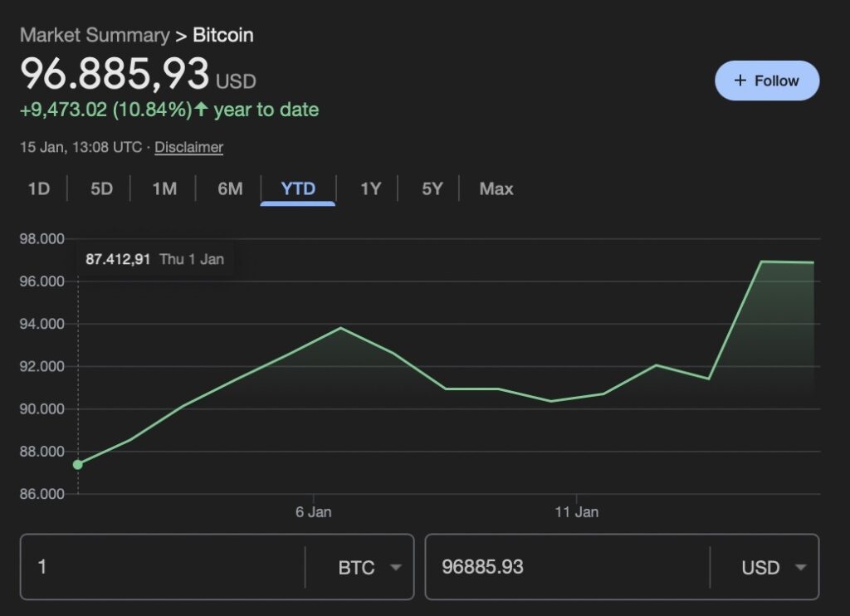Follow Bitcoin with the Follow button
Screen dimensions: 850x616
(767, 81)
